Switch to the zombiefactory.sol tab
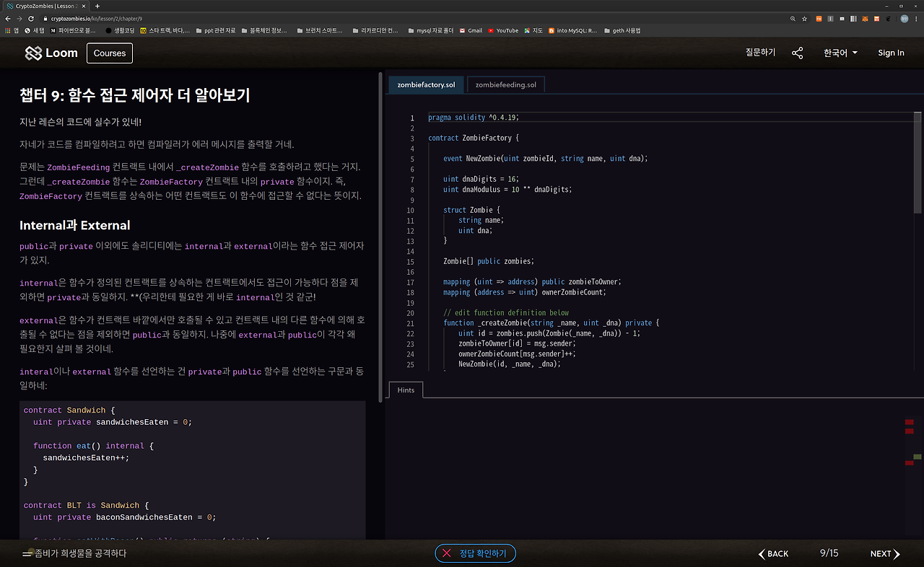 [426, 84]
